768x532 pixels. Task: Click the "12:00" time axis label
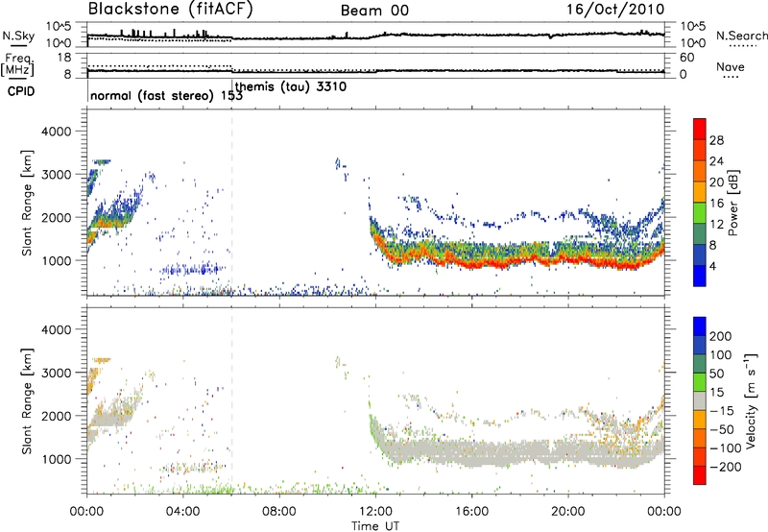pos(375,512)
